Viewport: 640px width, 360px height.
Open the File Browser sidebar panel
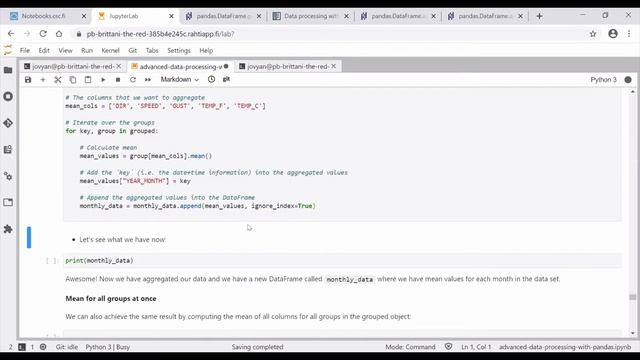[8, 70]
